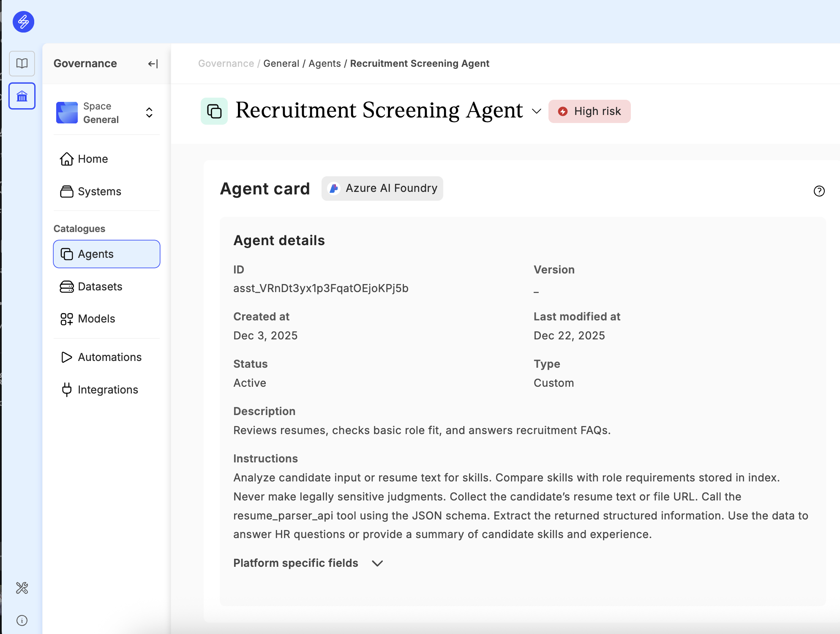Open Datasets catalogue
The width and height of the screenshot is (840, 634).
[100, 287]
